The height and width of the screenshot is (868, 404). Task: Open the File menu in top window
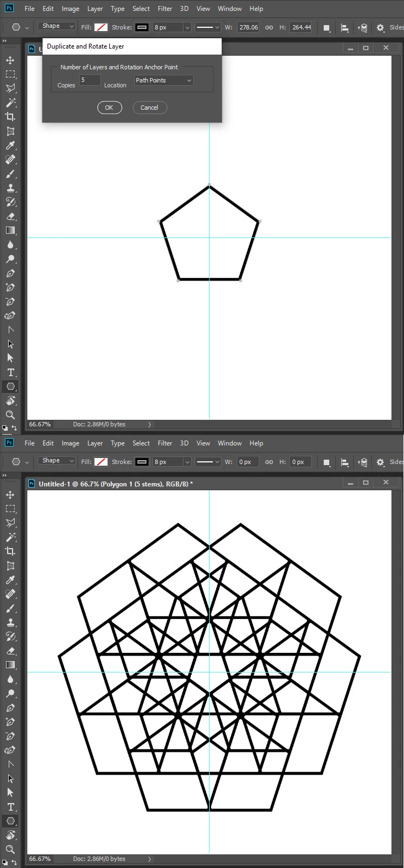tap(29, 9)
